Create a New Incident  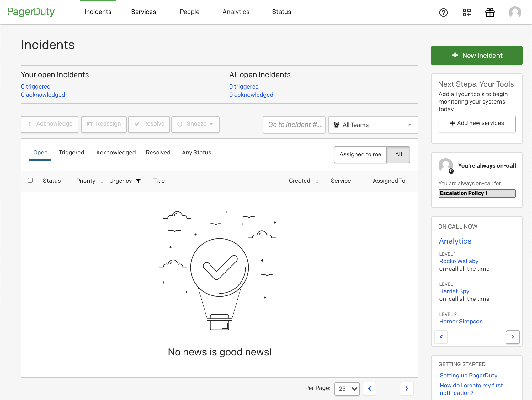coord(477,56)
